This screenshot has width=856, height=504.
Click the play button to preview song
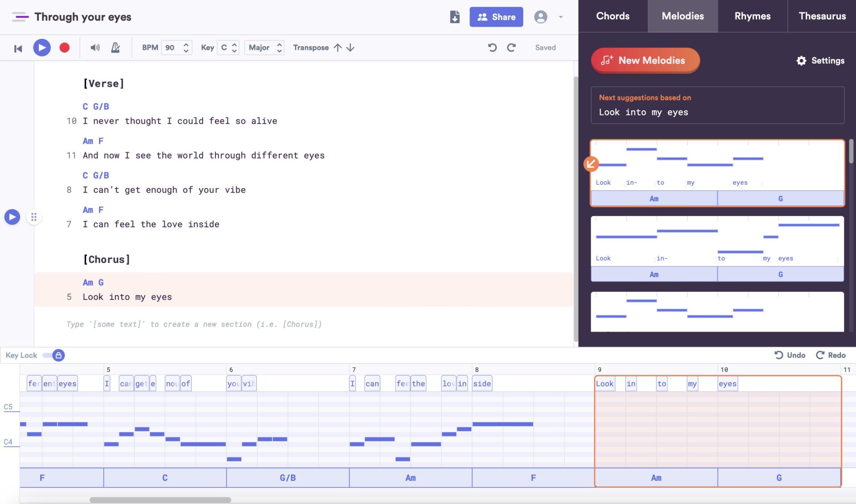(x=41, y=47)
